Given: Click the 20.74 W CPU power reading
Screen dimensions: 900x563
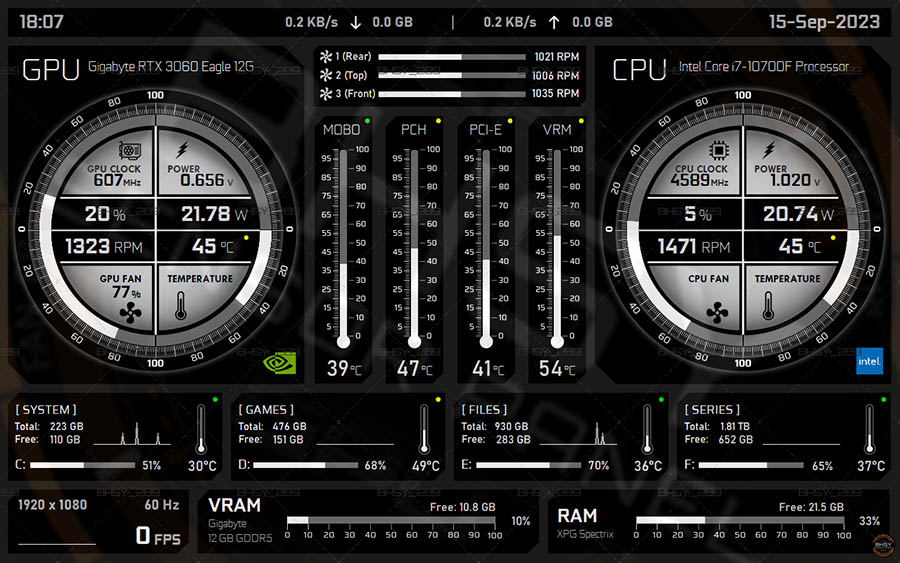Looking at the screenshot, I should click(x=798, y=214).
